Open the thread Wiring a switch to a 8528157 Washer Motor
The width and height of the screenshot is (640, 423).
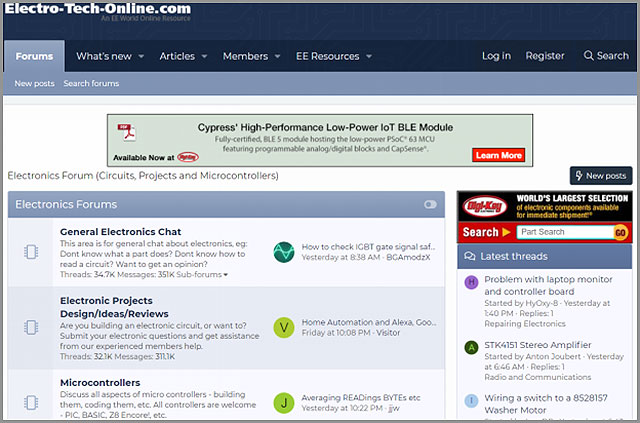[x=546, y=404]
